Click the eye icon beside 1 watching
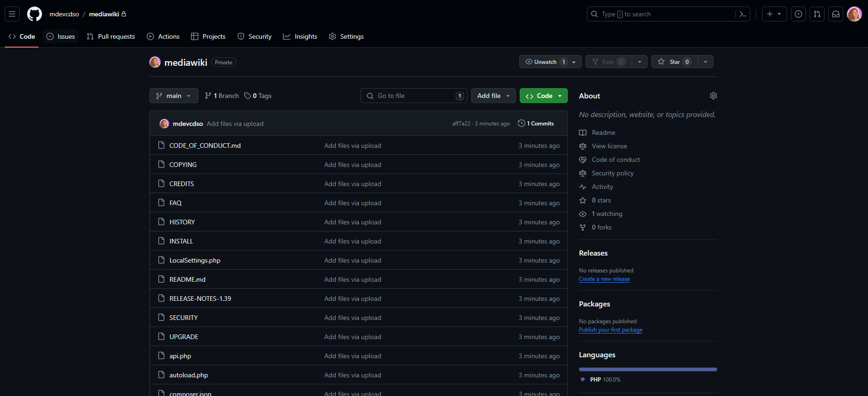868x396 pixels. 583,214
